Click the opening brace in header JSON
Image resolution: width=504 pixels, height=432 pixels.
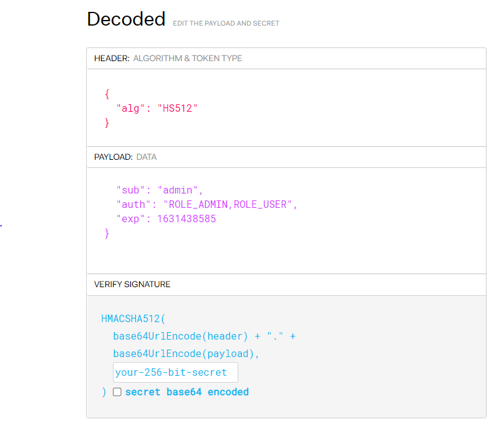[x=107, y=94]
